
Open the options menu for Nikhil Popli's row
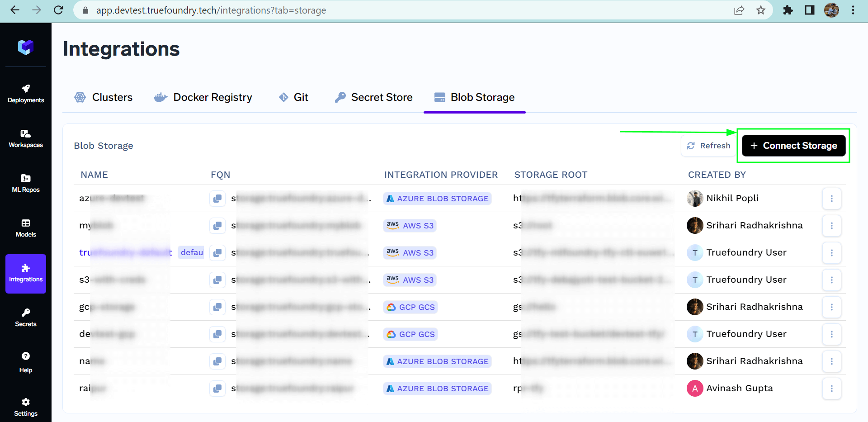coord(831,199)
